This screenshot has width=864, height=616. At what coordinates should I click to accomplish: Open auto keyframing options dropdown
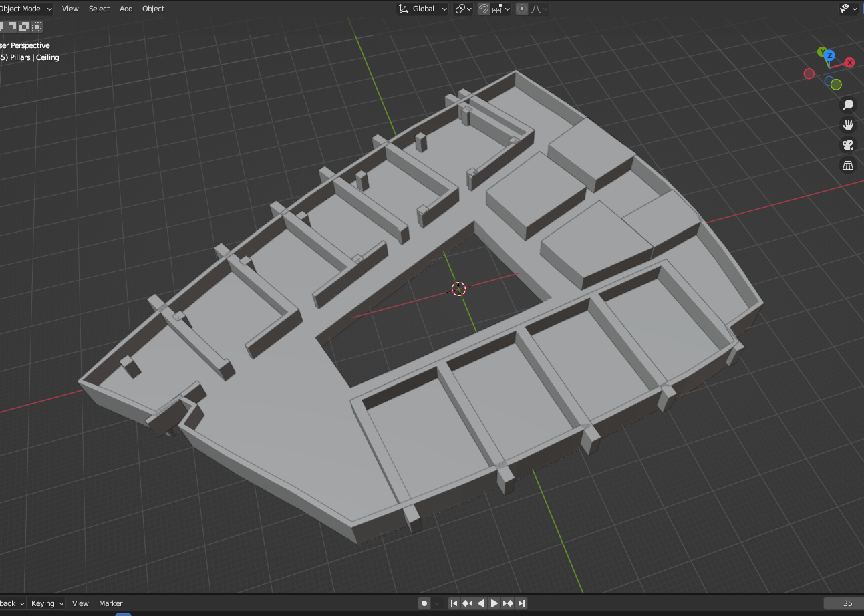pyautogui.click(x=438, y=603)
